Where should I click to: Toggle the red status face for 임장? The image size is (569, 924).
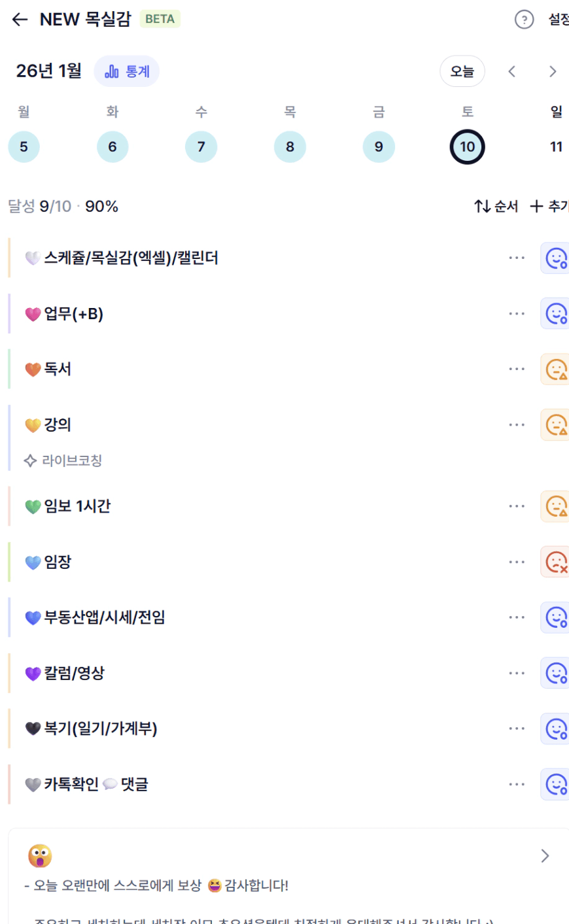pyautogui.click(x=556, y=562)
